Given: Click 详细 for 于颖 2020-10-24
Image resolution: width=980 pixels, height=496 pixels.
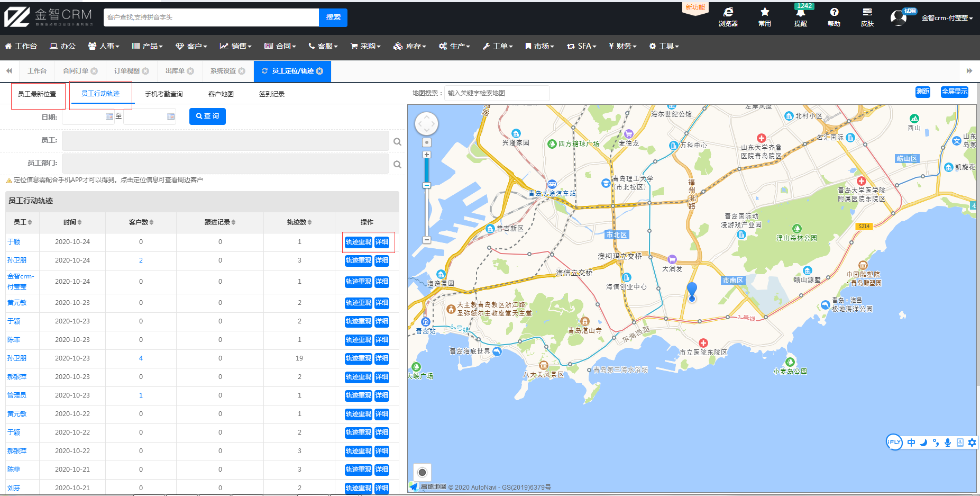Looking at the screenshot, I should click(x=382, y=242).
